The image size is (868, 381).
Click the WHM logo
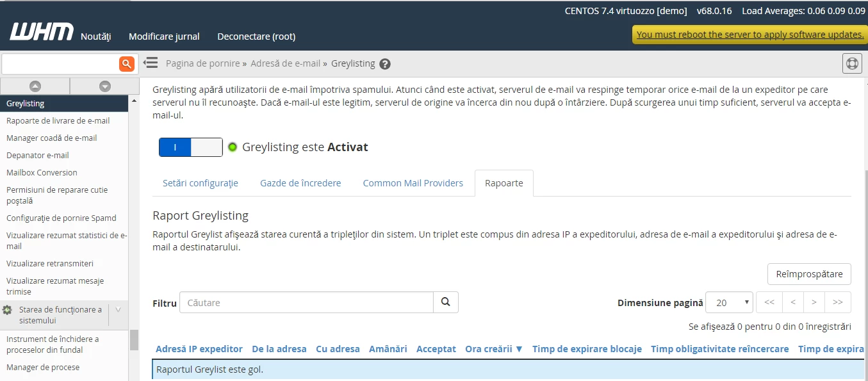tap(40, 31)
